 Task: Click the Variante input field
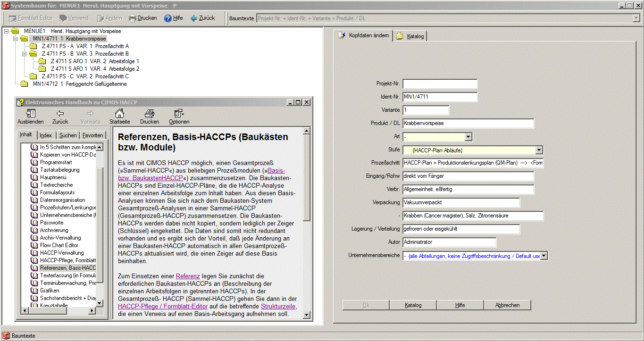(426, 110)
